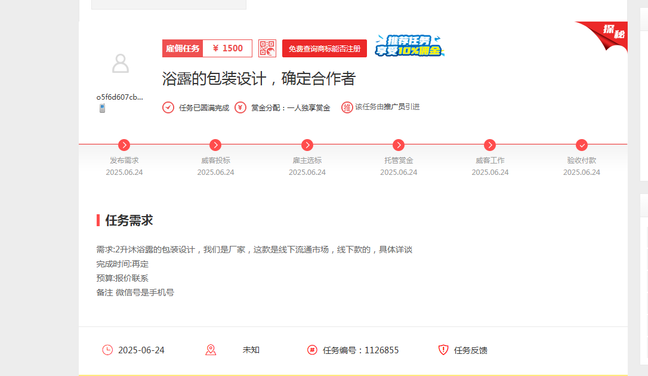The height and width of the screenshot is (376, 648).
Task: Click the task number icon beside 任务编号
Action: (x=312, y=350)
